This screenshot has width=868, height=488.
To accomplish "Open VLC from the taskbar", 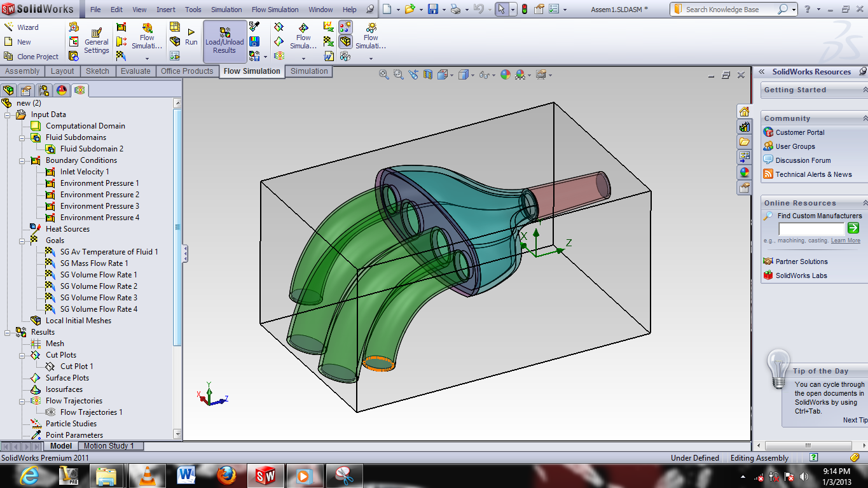I will pyautogui.click(x=146, y=475).
